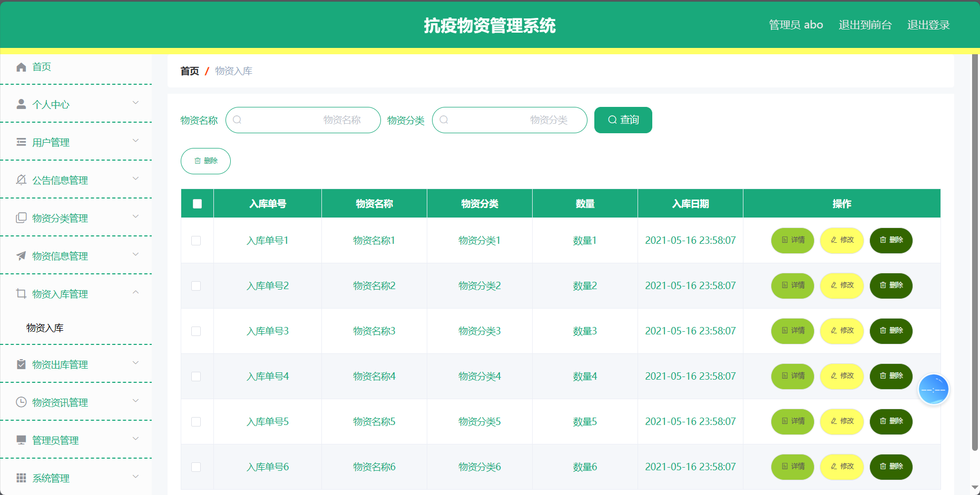Check the box for row 入库单号5
The image size is (980, 495).
pyautogui.click(x=196, y=422)
